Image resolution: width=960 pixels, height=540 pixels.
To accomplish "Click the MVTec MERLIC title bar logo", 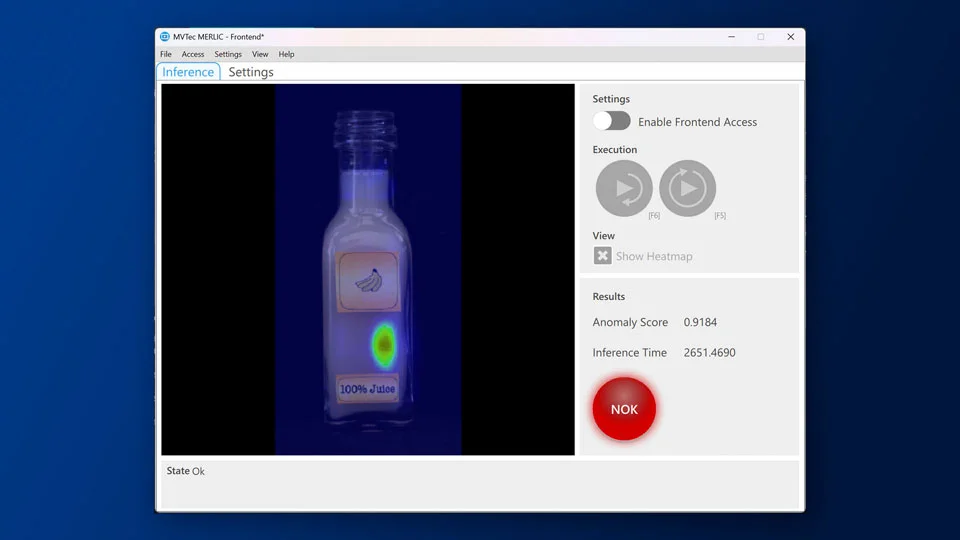I will [165, 37].
